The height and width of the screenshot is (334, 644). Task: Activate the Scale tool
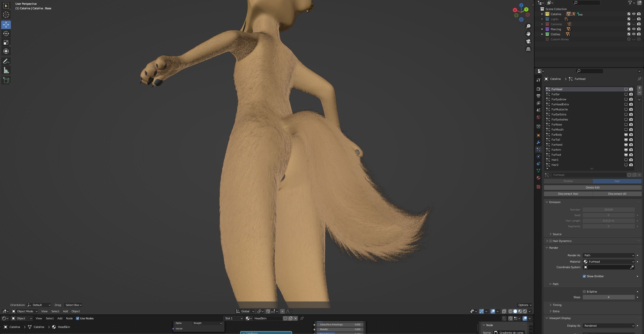(6, 42)
